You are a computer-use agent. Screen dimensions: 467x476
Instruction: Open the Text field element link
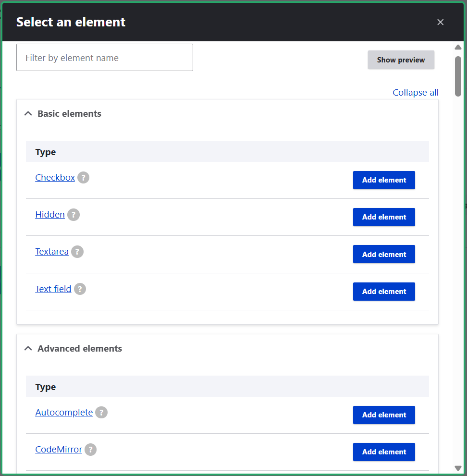pyautogui.click(x=53, y=289)
